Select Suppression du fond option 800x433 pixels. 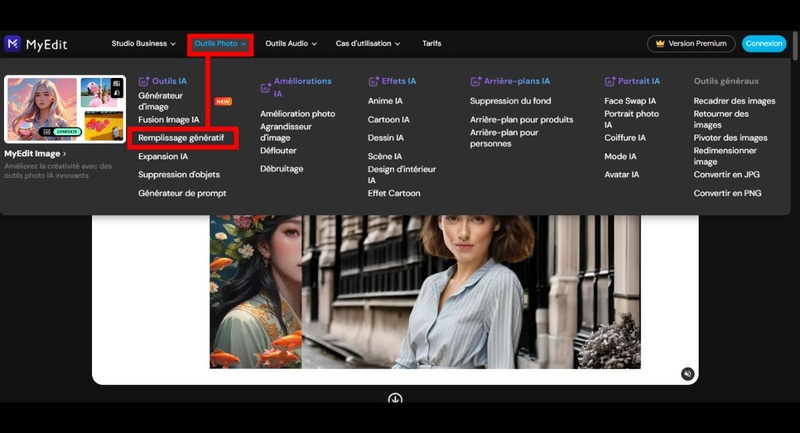coord(510,101)
